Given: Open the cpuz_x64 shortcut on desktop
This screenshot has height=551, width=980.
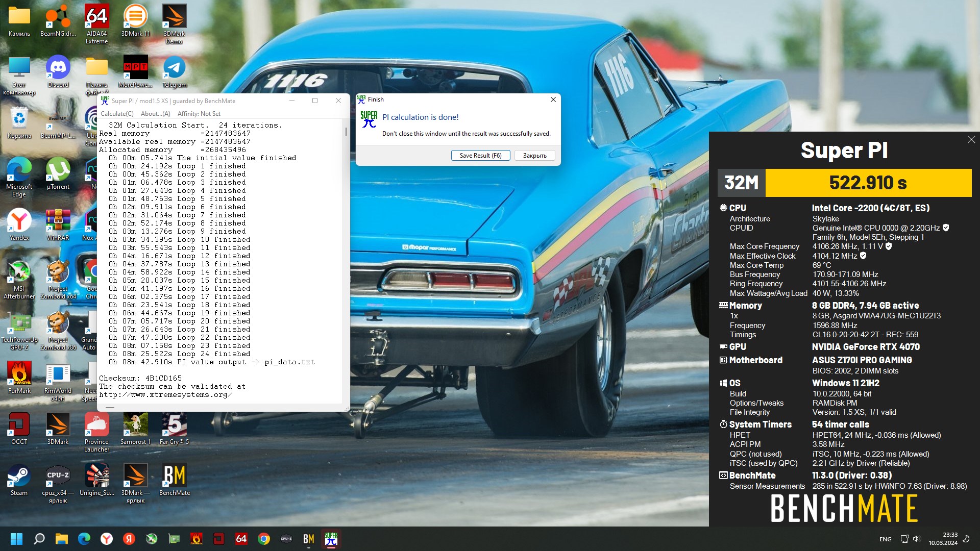Looking at the screenshot, I should [58, 483].
